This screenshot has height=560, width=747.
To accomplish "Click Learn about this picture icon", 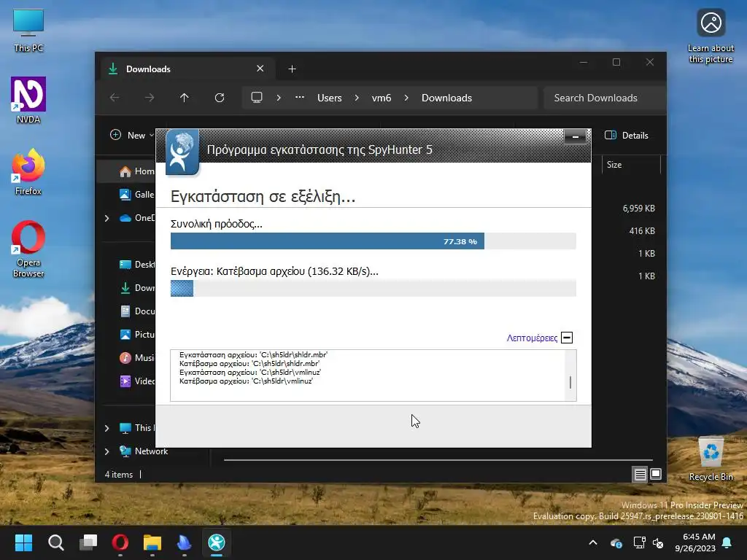I will [711, 36].
